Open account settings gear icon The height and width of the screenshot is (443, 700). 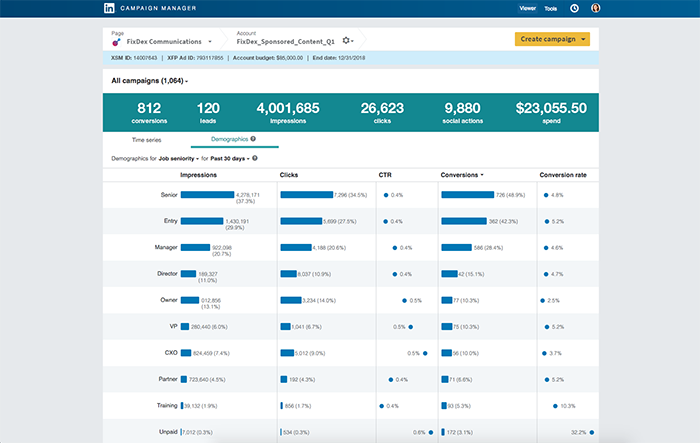coord(346,40)
